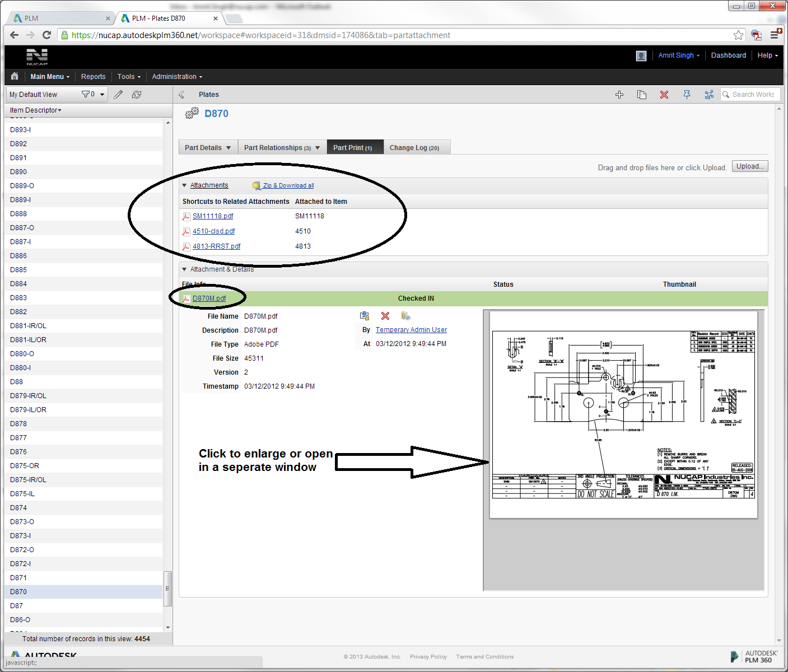Collapse the Attachments section triangle
Viewport: 788px width, 672px height.
click(x=184, y=185)
